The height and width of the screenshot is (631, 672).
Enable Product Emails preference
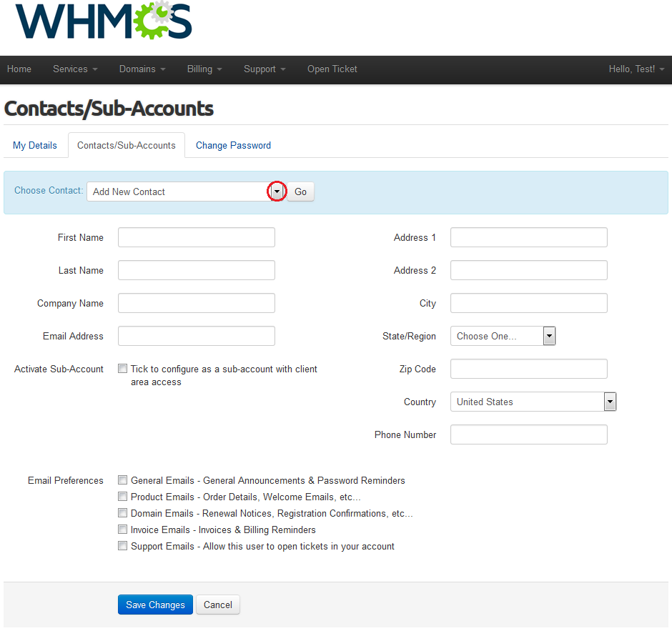122,496
